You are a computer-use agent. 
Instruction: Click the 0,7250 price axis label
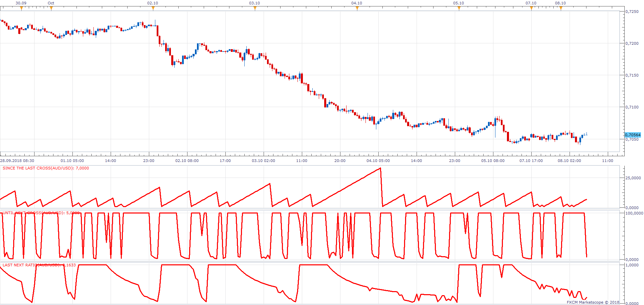[x=632, y=12]
